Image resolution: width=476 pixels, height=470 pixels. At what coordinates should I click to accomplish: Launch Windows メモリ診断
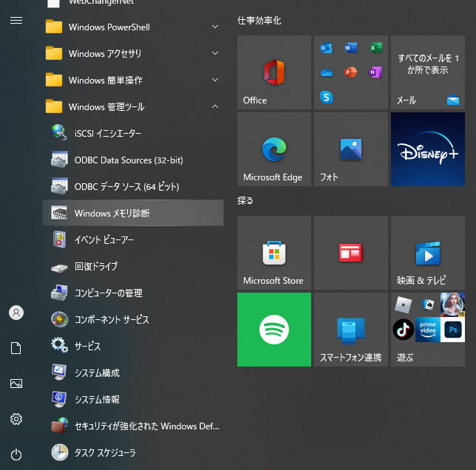click(x=133, y=213)
